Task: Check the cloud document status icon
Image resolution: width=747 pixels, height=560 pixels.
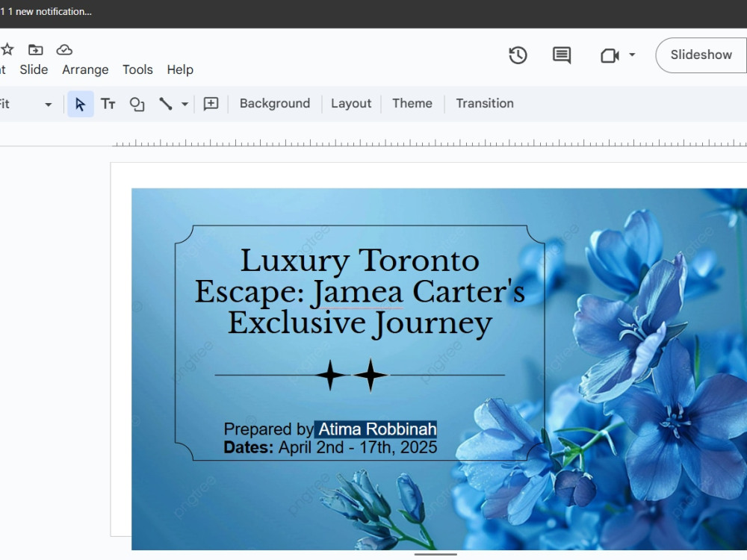Action: pyautogui.click(x=64, y=49)
